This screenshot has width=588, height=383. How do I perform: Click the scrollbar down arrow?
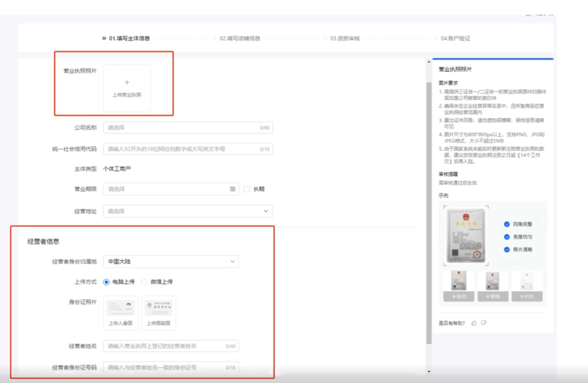tap(429, 371)
